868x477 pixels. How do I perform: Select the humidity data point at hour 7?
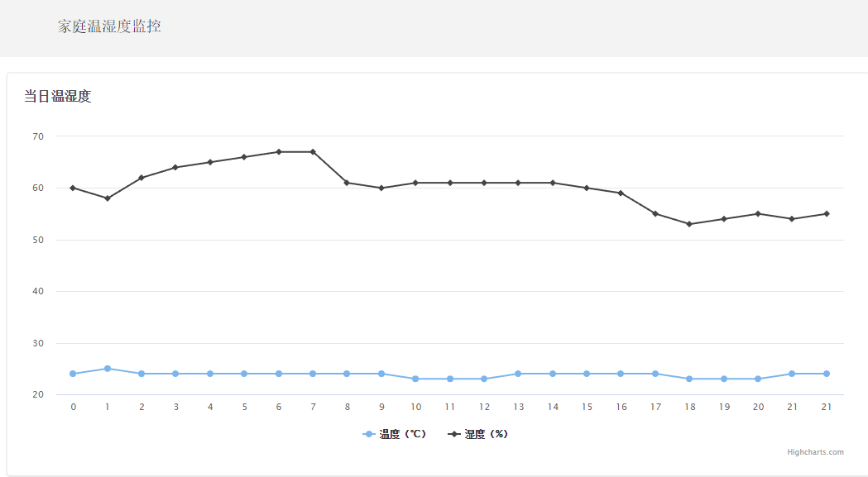pyautogui.click(x=313, y=152)
